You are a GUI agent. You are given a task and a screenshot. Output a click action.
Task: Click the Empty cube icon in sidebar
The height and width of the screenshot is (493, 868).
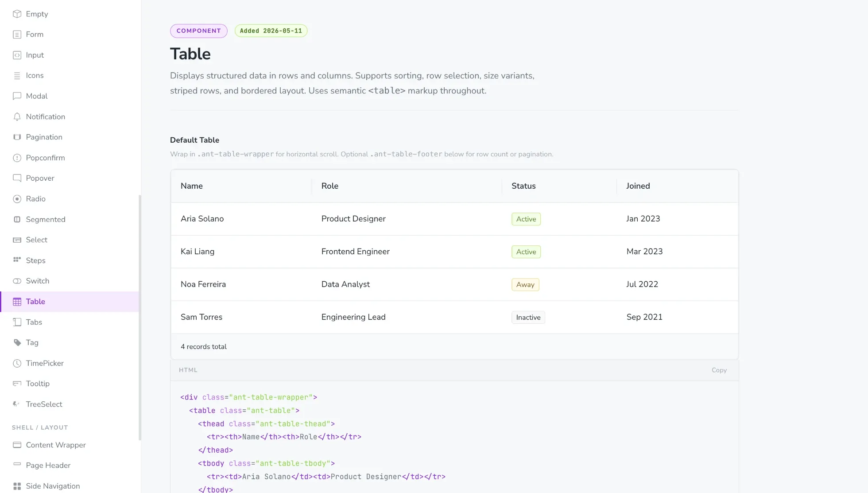[17, 14]
